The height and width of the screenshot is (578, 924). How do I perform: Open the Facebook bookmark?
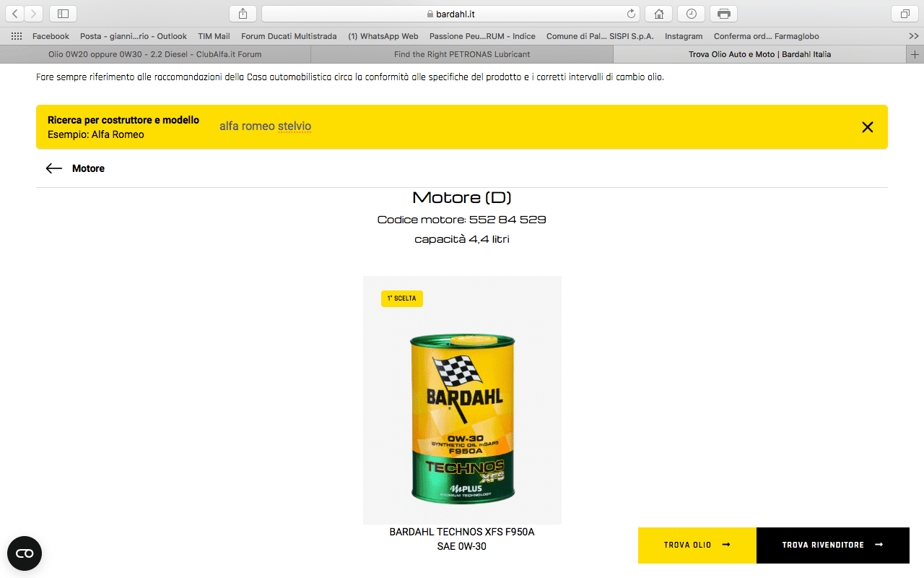click(x=51, y=36)
